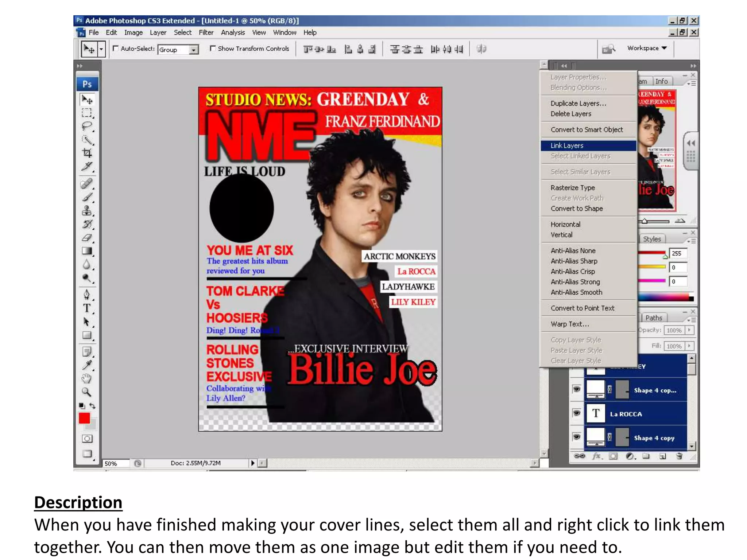Select the Eraser tool
The width and height of the screenshot is (747, 560).
tap(87, 238)
